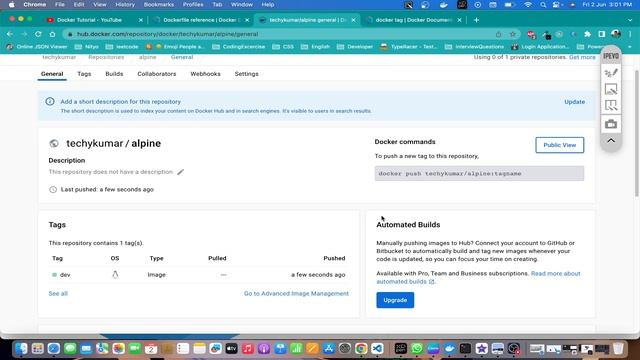Click the IPEVO whiteboard image tool
640x360 pixels.
pos(611,89)
